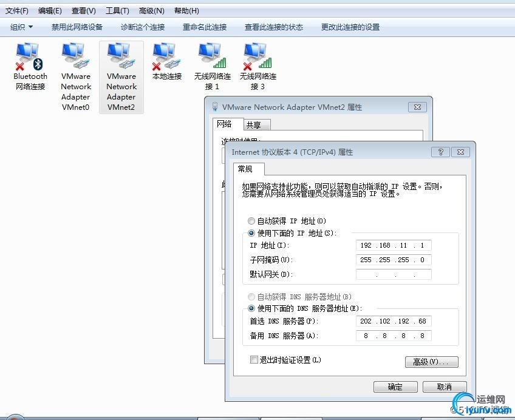This screenshot has height=420, width=515.
Task: Close the VMware Network Adapter VMnet2 属性 window
Action: (x=417, y=107)
